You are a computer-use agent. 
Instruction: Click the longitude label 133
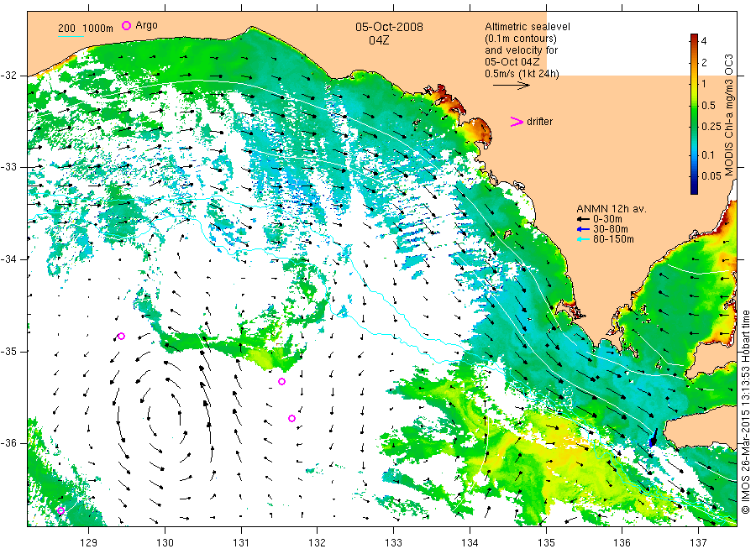tap(393, 543)
